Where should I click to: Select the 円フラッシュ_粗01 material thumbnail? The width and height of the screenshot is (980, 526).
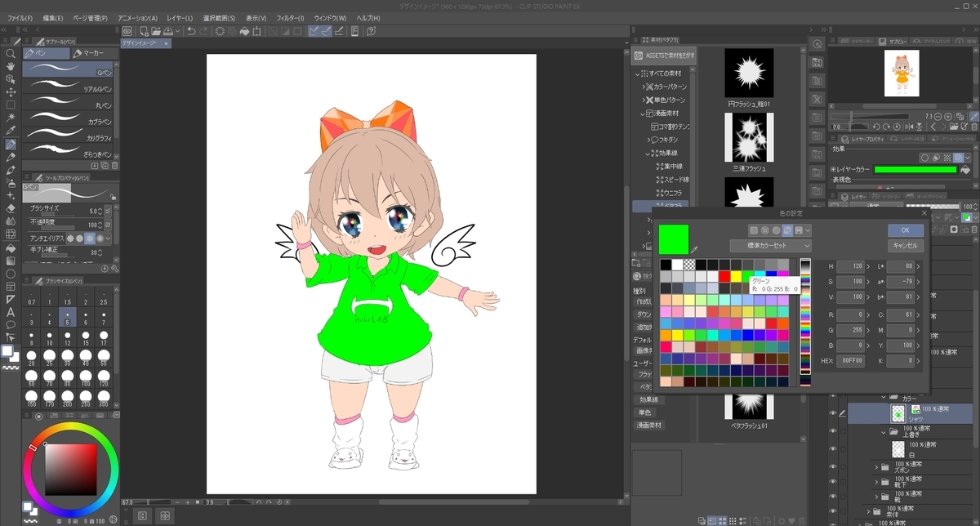click(x=749, y=74)
